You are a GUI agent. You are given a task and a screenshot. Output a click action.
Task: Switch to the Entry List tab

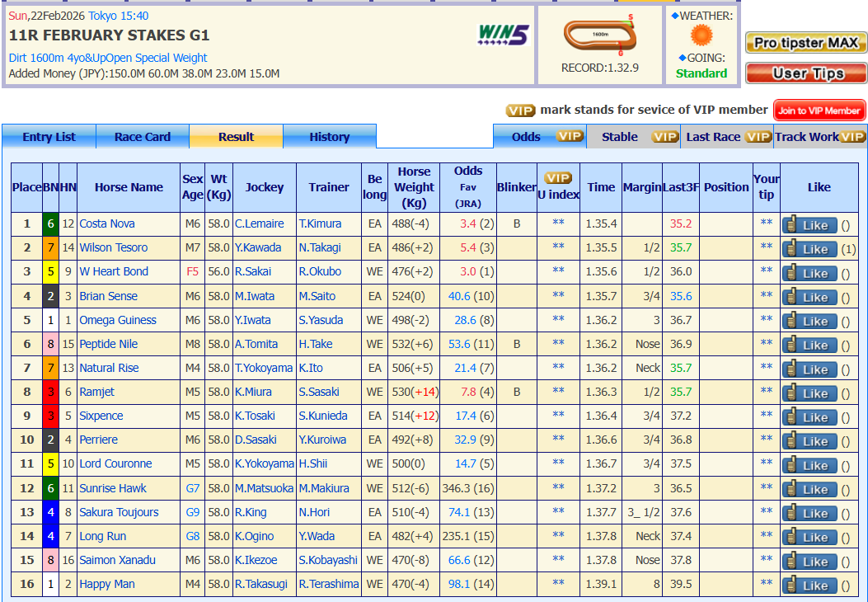click(49, 137)
